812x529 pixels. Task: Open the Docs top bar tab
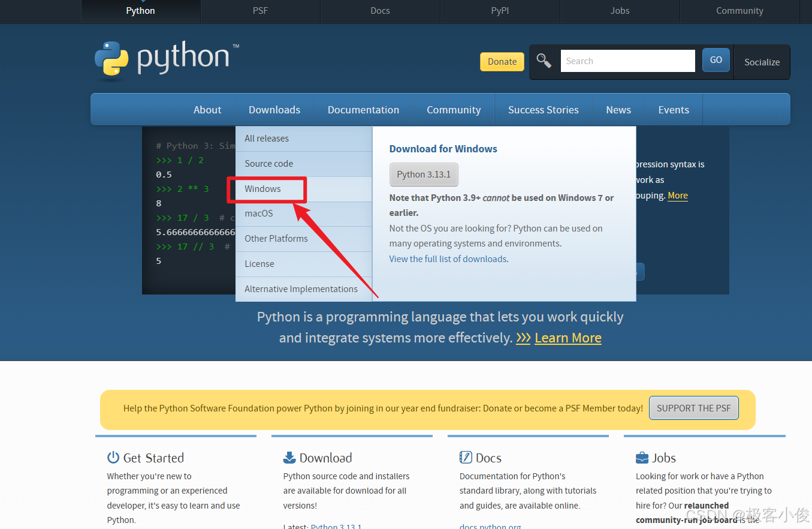(x=381, y=11)
